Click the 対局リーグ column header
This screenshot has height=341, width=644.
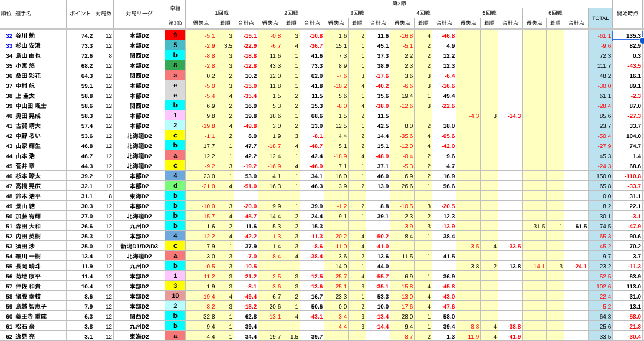point(139,13)
